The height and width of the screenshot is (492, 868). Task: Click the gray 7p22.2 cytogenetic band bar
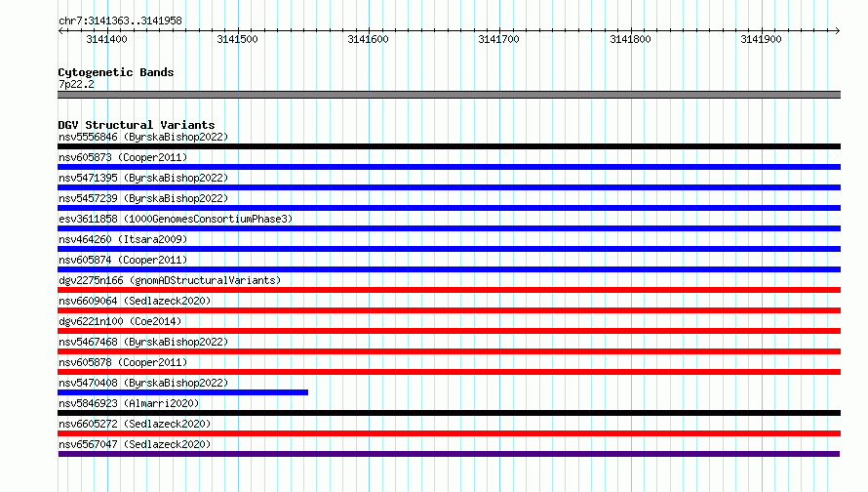point(449,95)
